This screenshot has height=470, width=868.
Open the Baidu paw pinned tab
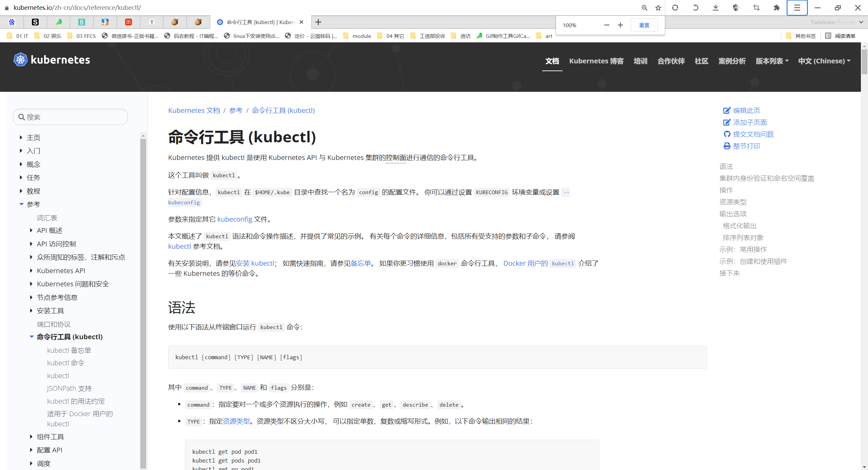(x=12, y=22)
